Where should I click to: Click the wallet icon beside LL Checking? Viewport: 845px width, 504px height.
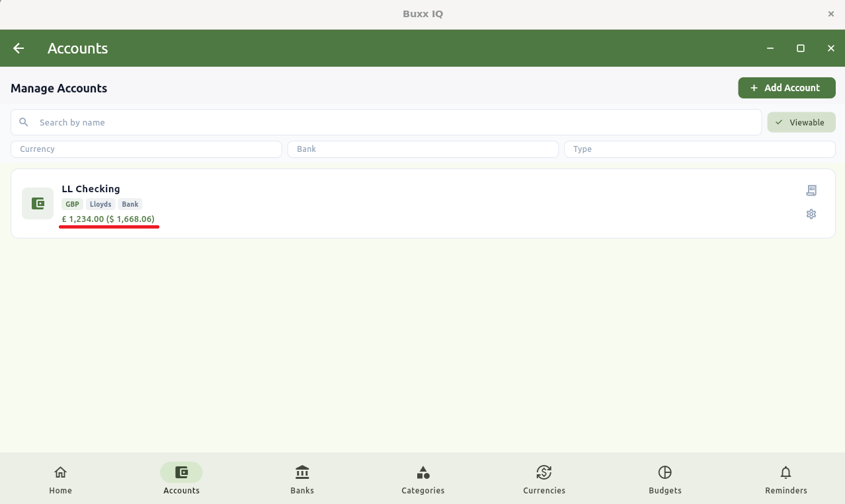tap(38, 203)
